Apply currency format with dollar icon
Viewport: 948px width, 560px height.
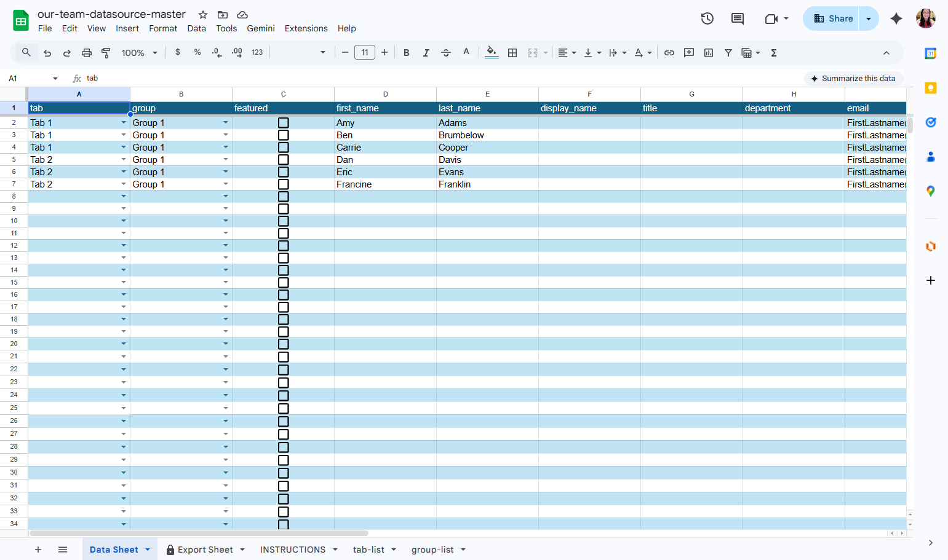tap(178, 52)
